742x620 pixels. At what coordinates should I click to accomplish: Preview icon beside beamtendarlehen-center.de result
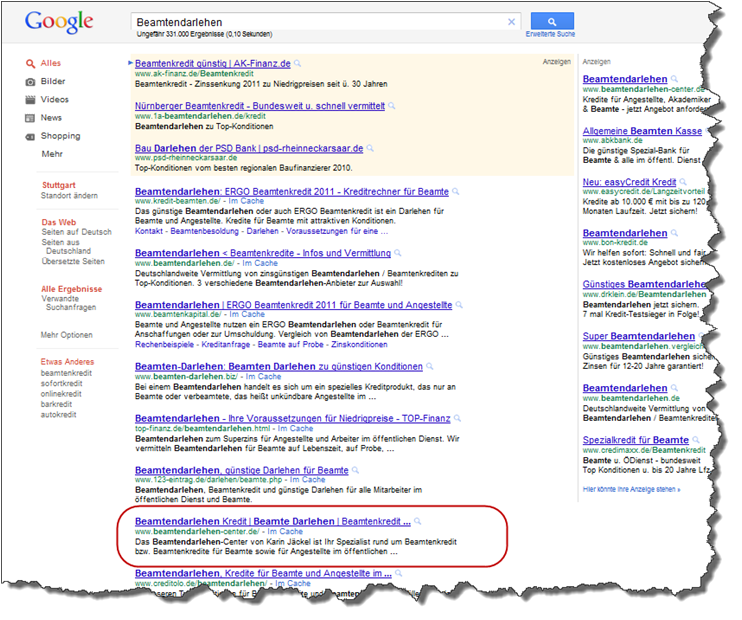[x=418, y=522]
